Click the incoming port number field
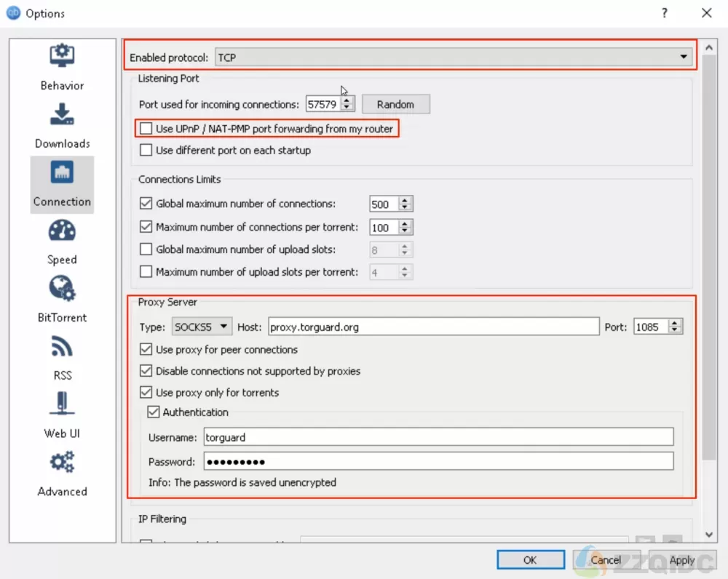 coord(323,105)
